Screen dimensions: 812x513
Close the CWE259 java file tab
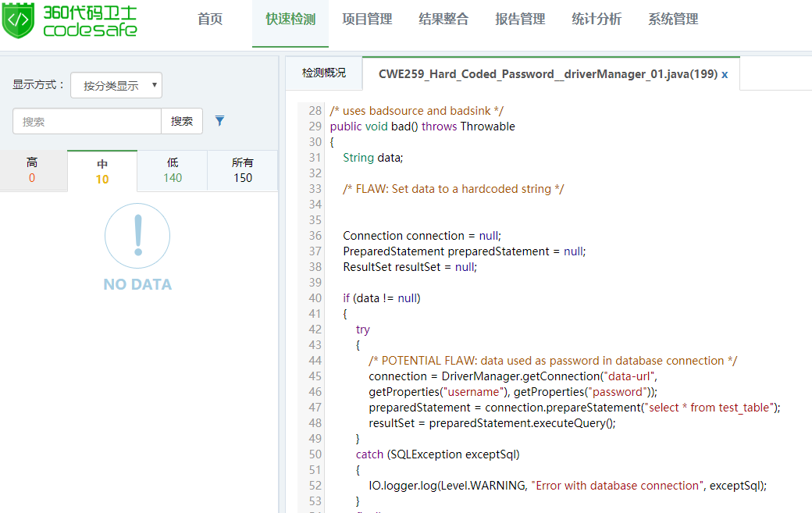[725, 74]
